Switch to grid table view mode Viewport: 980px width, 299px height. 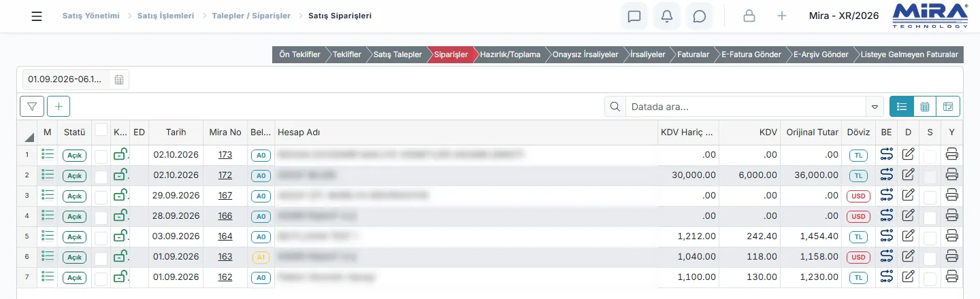coord(925,106)
